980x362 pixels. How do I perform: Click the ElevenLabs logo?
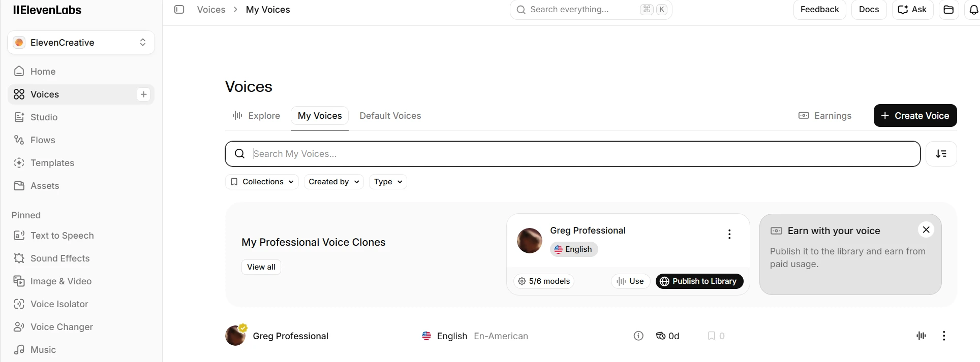(x=47, y=10)
